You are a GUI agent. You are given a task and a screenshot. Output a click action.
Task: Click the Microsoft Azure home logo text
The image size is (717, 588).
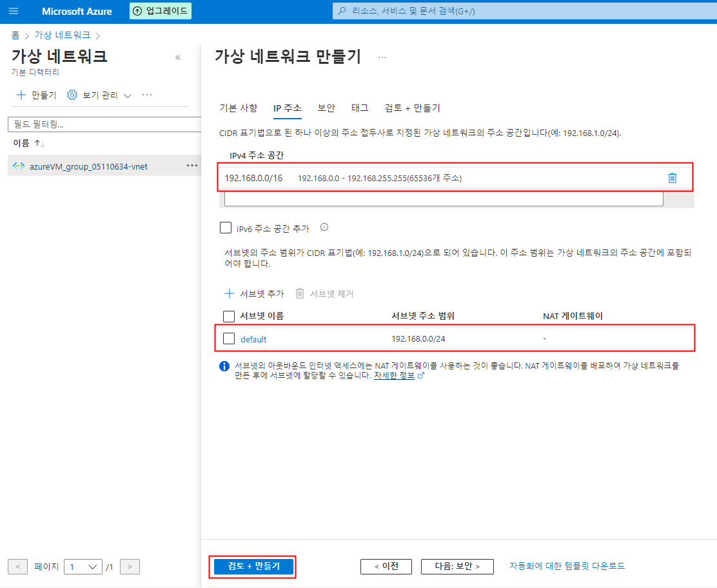(x=77, y=12)
